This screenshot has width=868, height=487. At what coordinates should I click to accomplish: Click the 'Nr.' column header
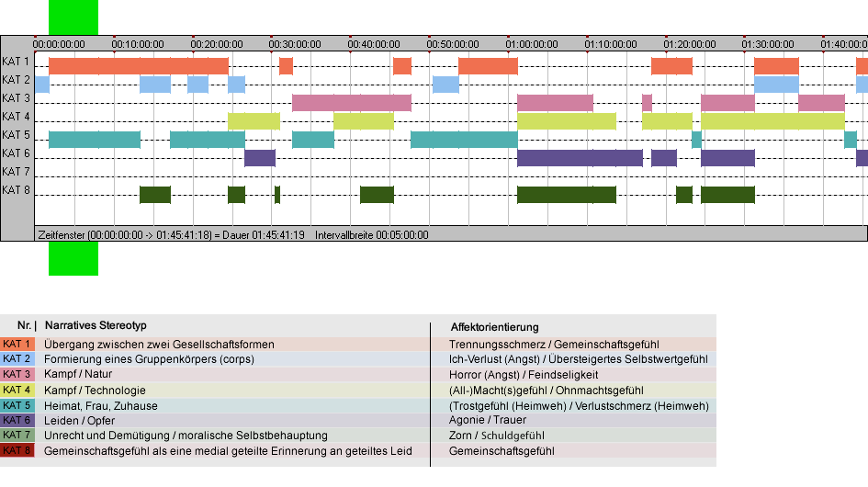(27, 326)
